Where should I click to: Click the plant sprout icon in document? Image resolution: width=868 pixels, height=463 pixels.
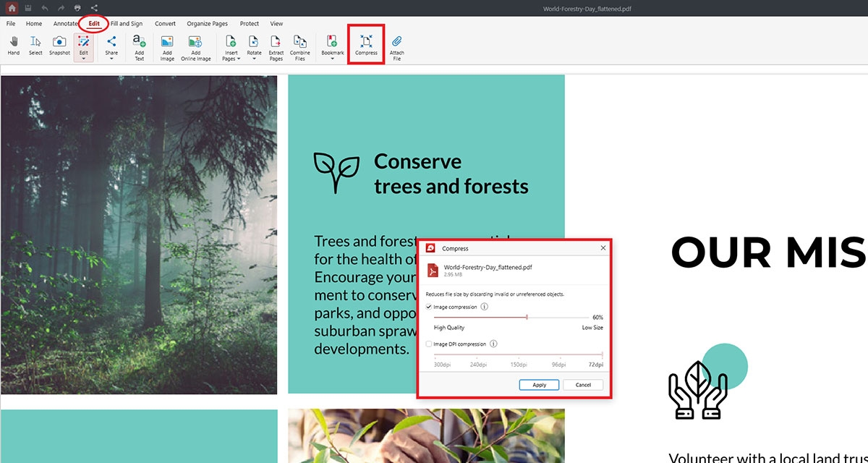(336, 173)
